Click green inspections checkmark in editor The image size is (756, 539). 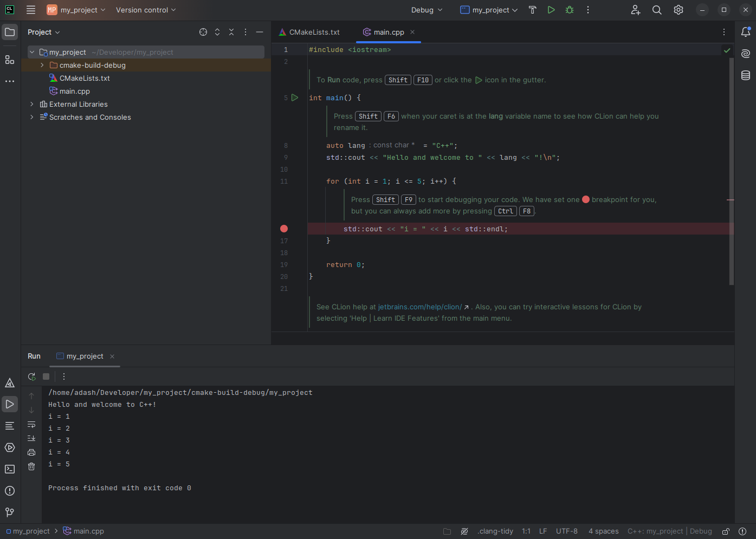[x=727, y=50]
